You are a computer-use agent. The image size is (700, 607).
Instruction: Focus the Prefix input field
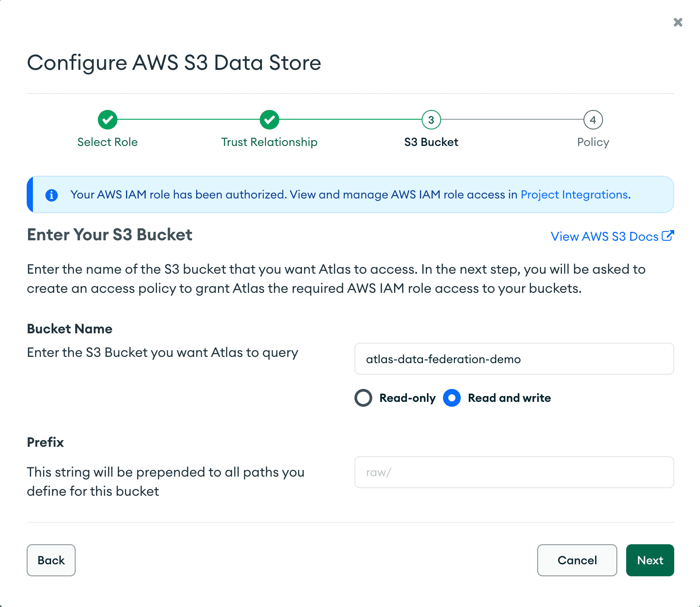click(514, 472)
